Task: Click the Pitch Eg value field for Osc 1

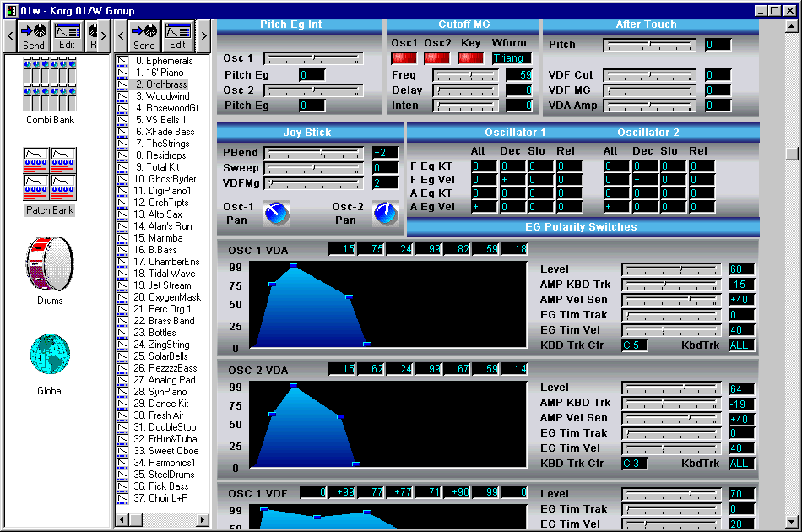Action: click(312, 75)
